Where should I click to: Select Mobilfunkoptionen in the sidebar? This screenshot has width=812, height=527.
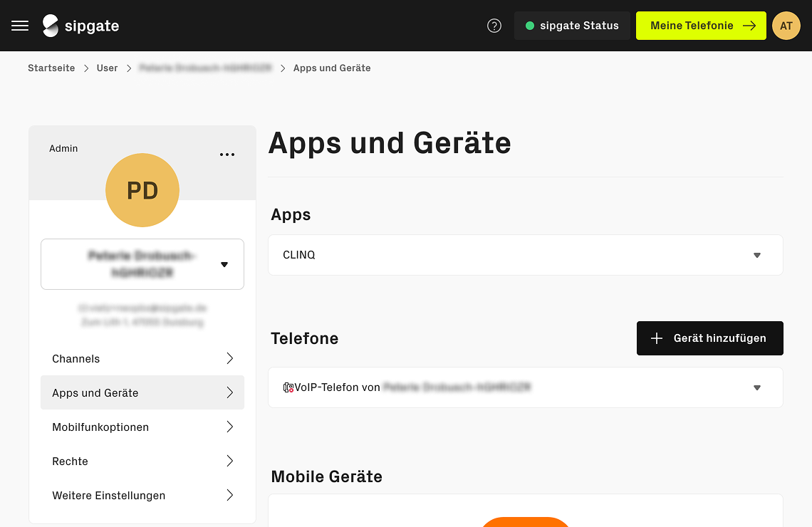pos(100,427)
